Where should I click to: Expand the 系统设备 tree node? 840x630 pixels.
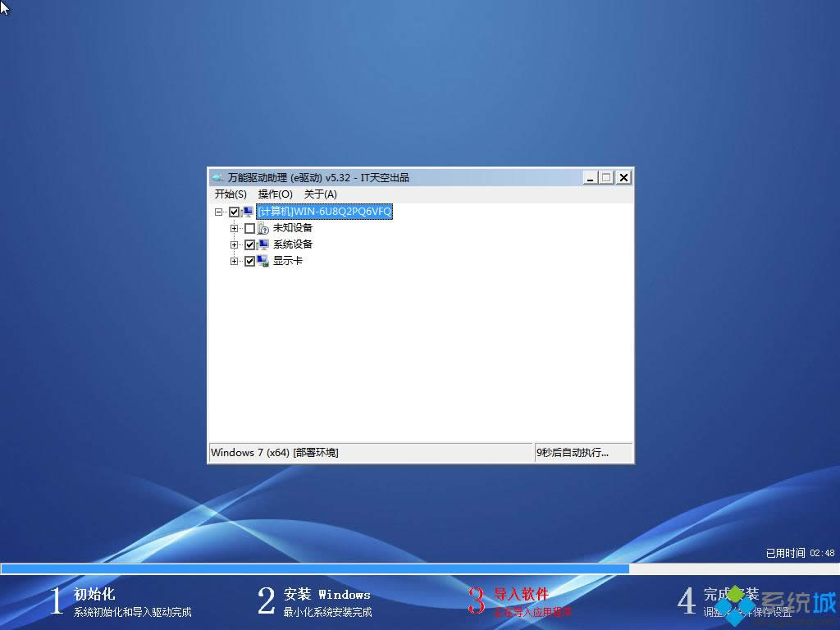235,244
